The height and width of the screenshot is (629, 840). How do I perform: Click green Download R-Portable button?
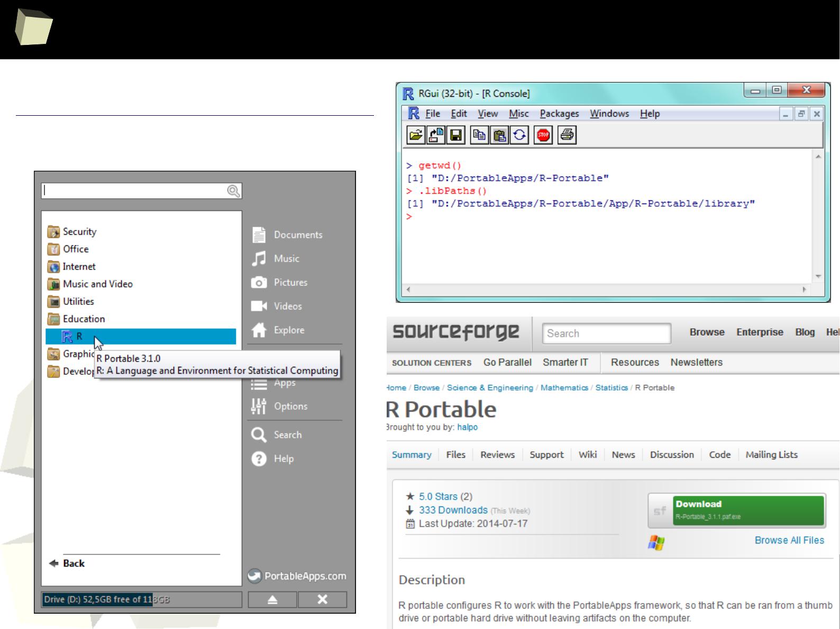pyautogui.click(x=748, y=510)
